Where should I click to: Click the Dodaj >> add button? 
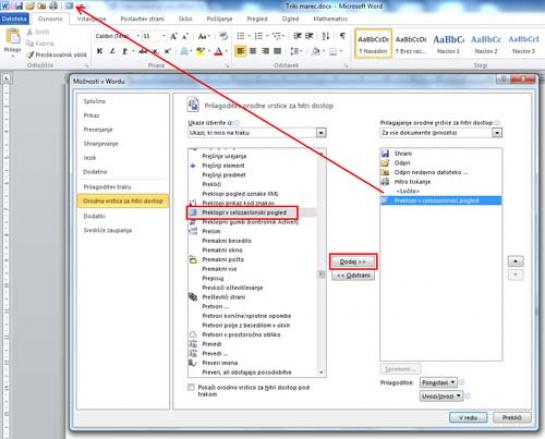pos(353,261)
